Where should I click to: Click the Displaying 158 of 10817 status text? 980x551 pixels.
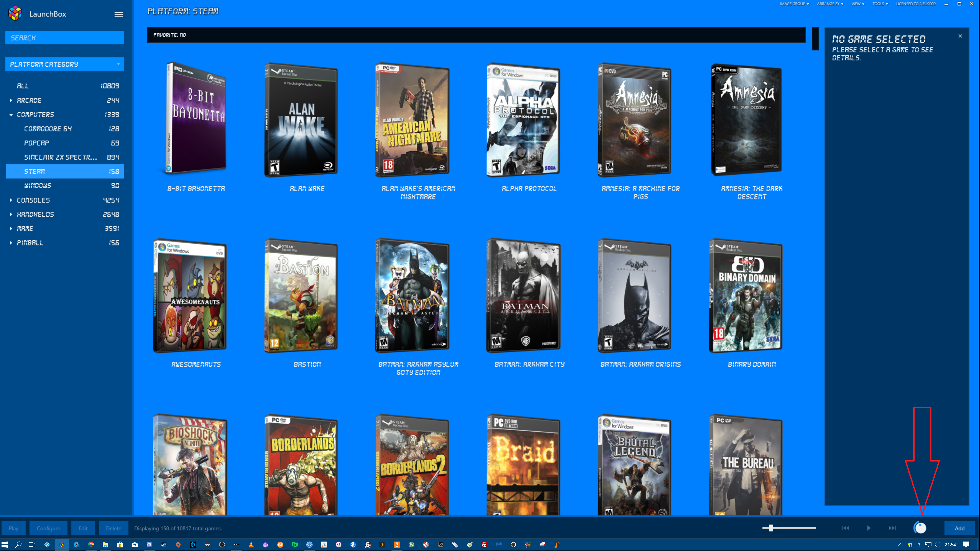(x=178, y=528)
